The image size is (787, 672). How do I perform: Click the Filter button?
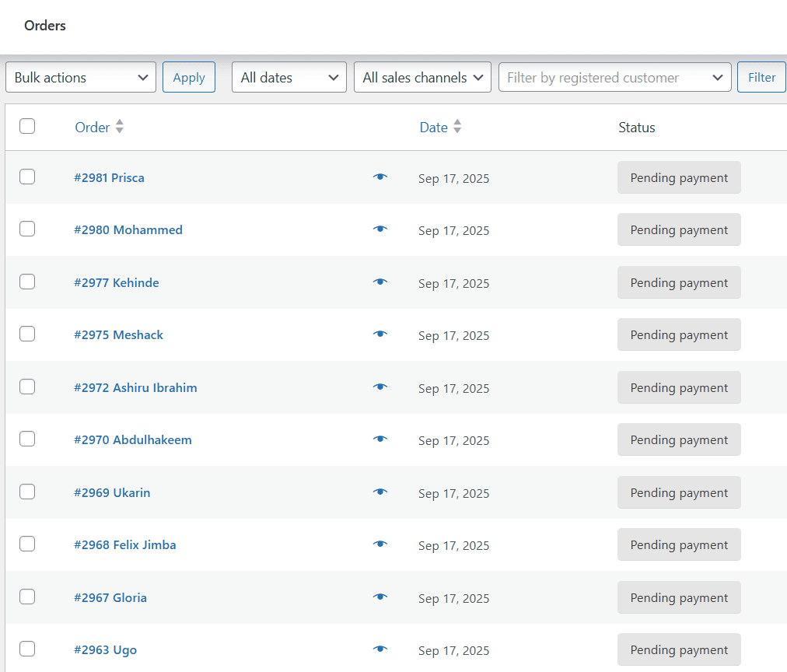tap(761, 78)
